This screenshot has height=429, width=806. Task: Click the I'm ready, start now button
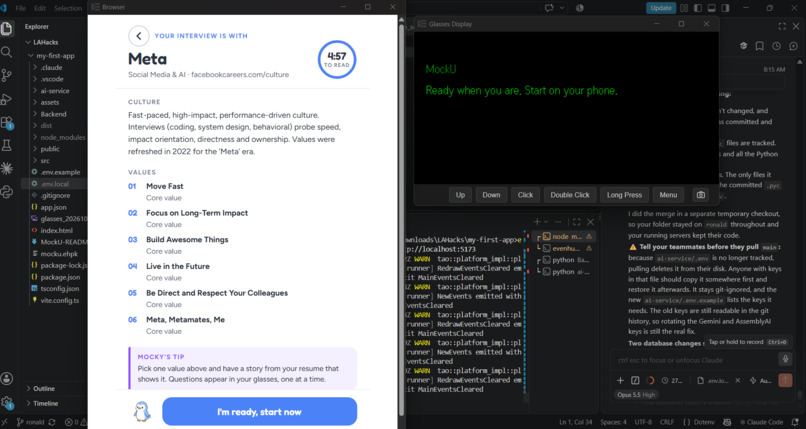tap(259, 412)
